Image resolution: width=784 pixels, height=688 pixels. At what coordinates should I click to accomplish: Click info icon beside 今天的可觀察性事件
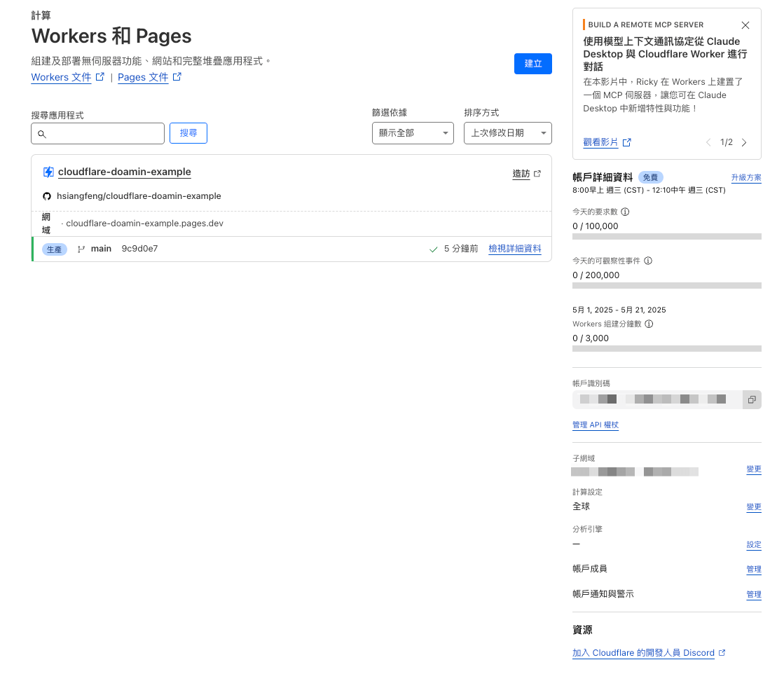(647, 261)
